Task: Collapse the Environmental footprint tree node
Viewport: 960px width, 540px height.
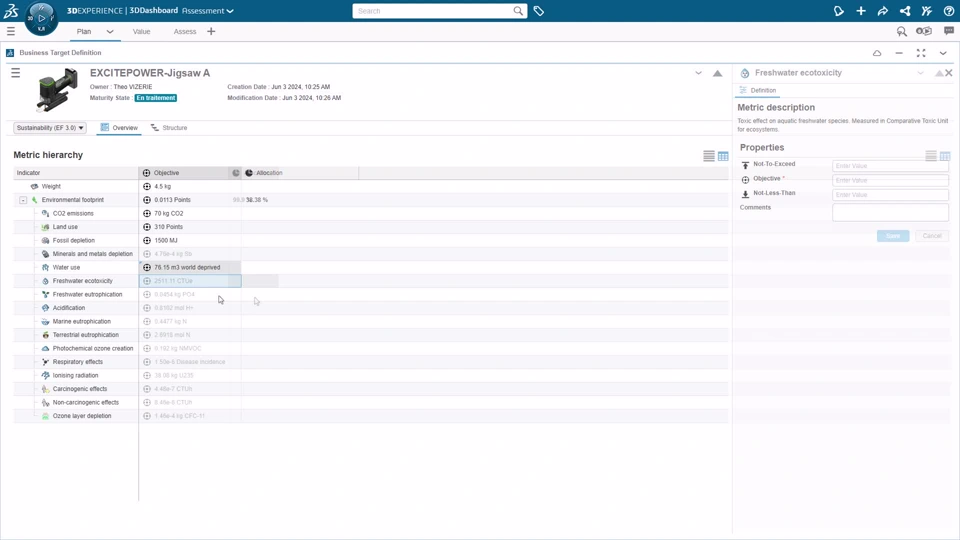Action: tap(23, 200)
